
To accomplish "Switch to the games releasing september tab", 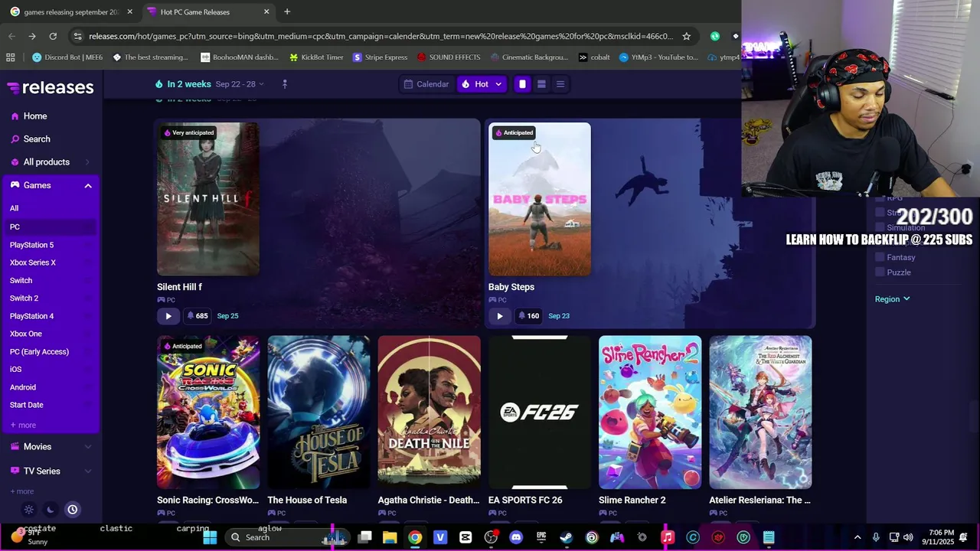I will (x=70, y=12).
